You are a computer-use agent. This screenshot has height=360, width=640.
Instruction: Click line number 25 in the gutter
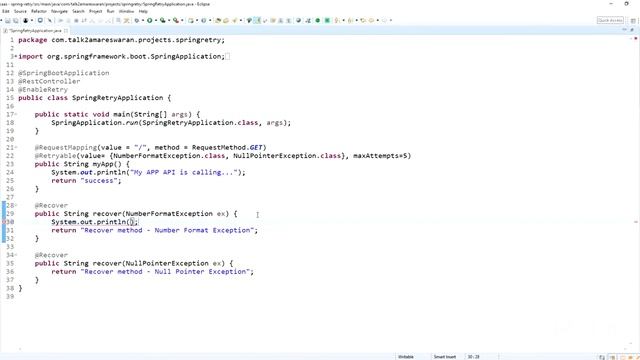[10, 180]
